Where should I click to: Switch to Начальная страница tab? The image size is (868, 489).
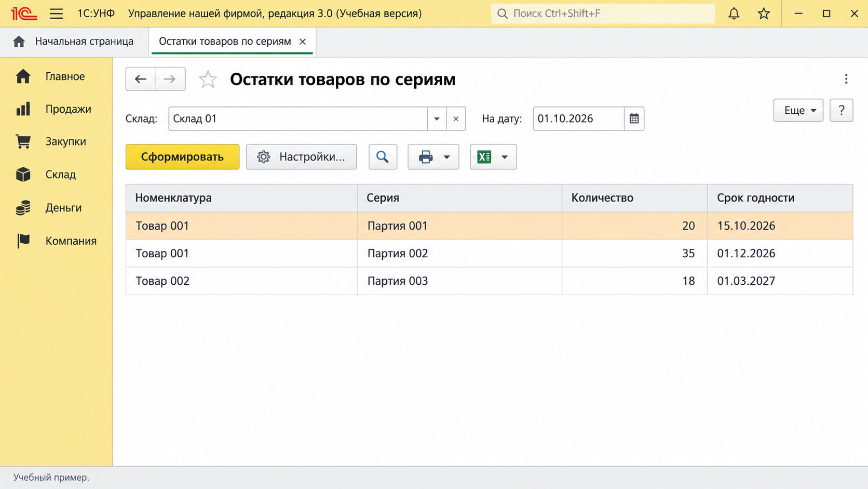coord(74,42)
